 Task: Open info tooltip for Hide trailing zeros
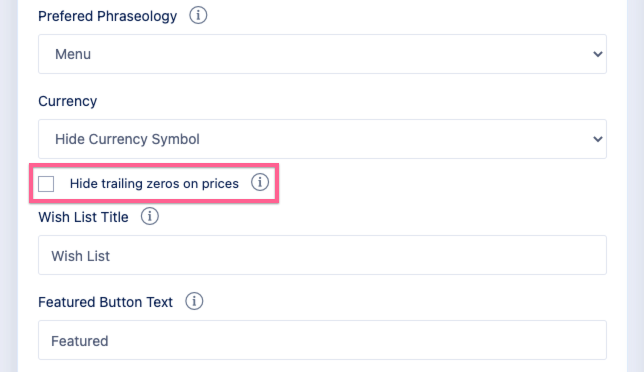(260, 182)
